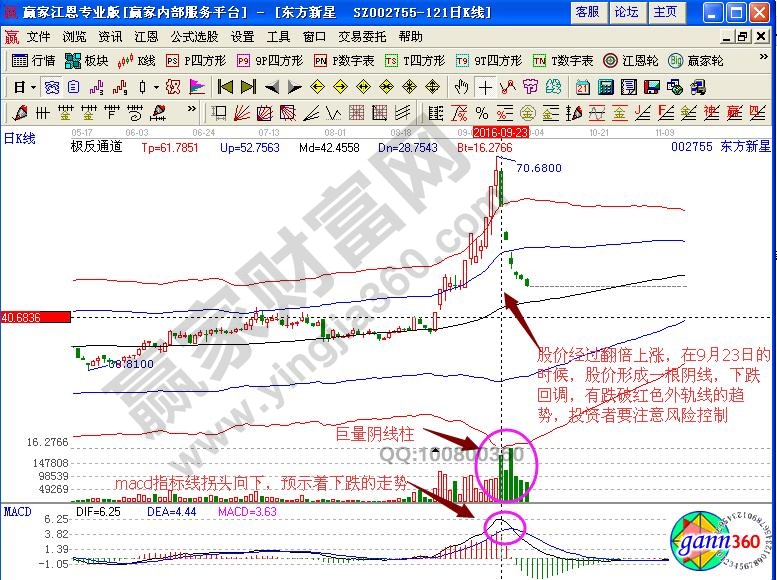The image size is (777, 580).
Task: Click the 2016-09-23 date marker on timeline
Action: tap(501, 131)
